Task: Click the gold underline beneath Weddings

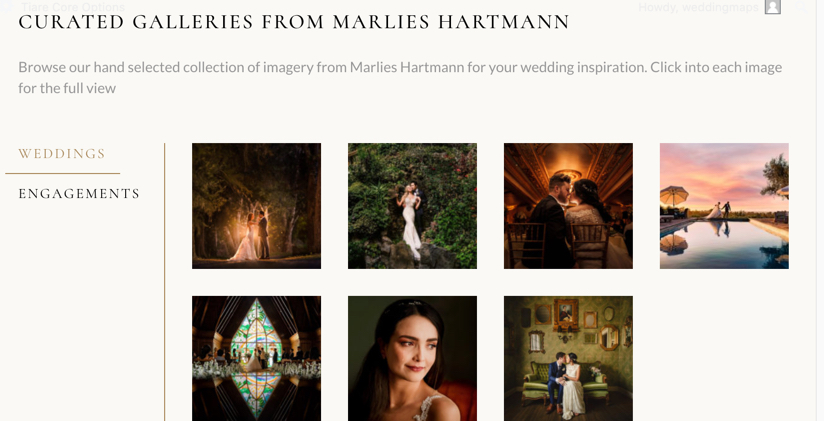Action: point(63,173)
